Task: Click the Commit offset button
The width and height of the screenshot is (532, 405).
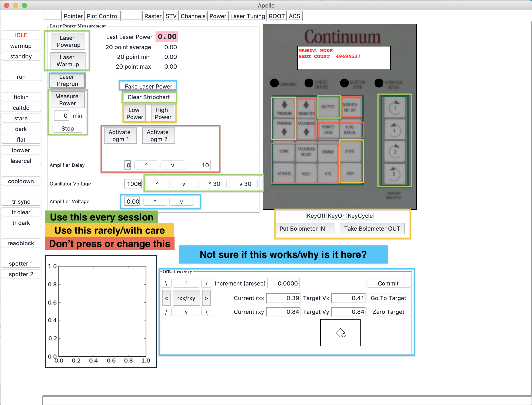Action: (x=388, y=283)
